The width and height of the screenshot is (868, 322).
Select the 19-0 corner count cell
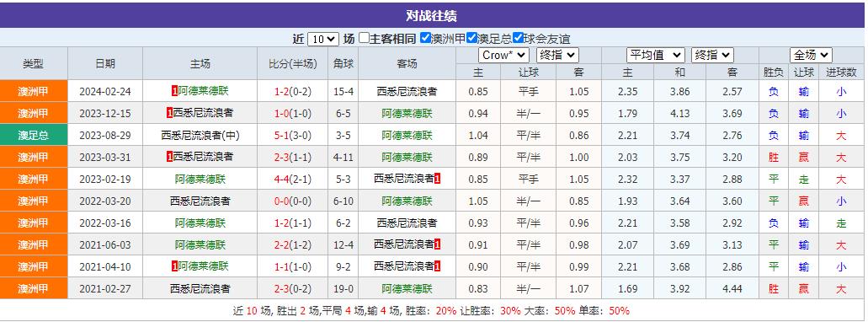point(343,289)
